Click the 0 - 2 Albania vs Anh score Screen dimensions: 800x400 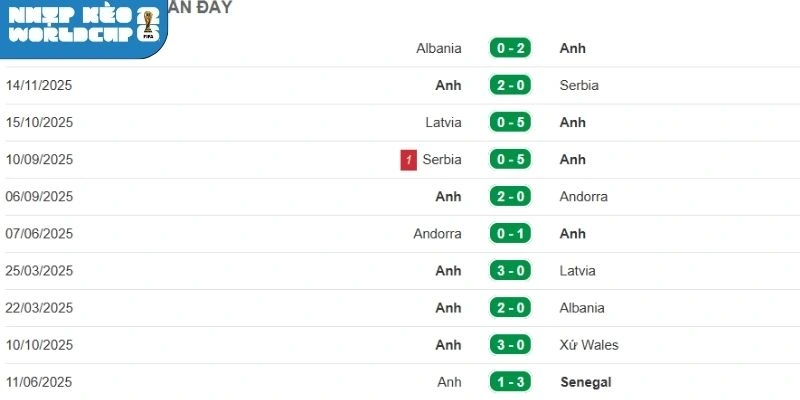coord(510,48)
